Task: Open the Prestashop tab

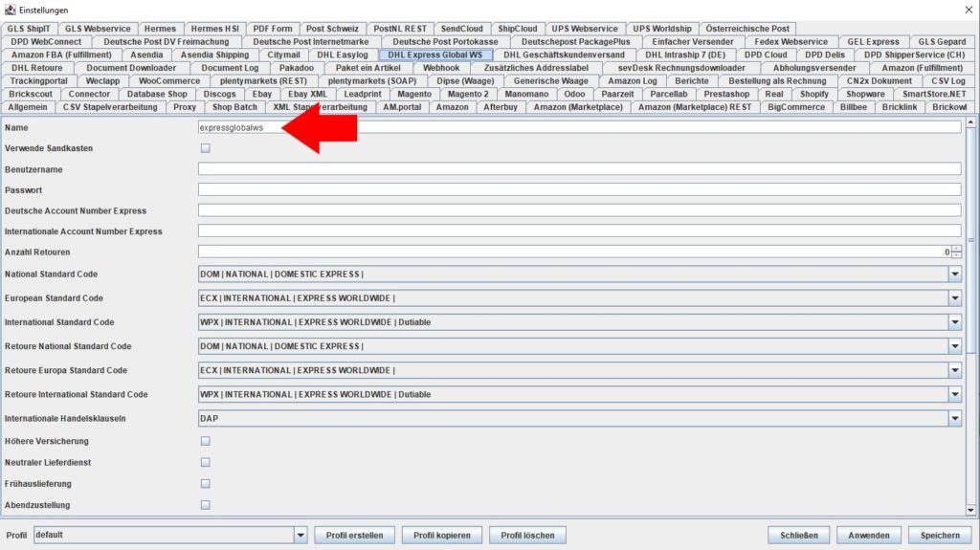Action: click(726, 95)
